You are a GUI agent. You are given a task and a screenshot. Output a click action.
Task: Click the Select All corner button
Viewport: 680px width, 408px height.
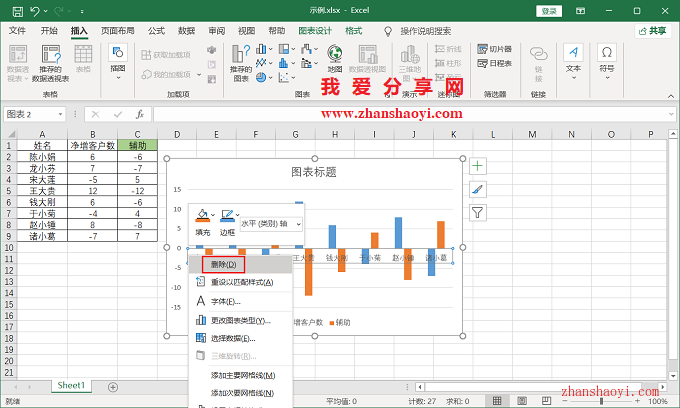point(10,134)
